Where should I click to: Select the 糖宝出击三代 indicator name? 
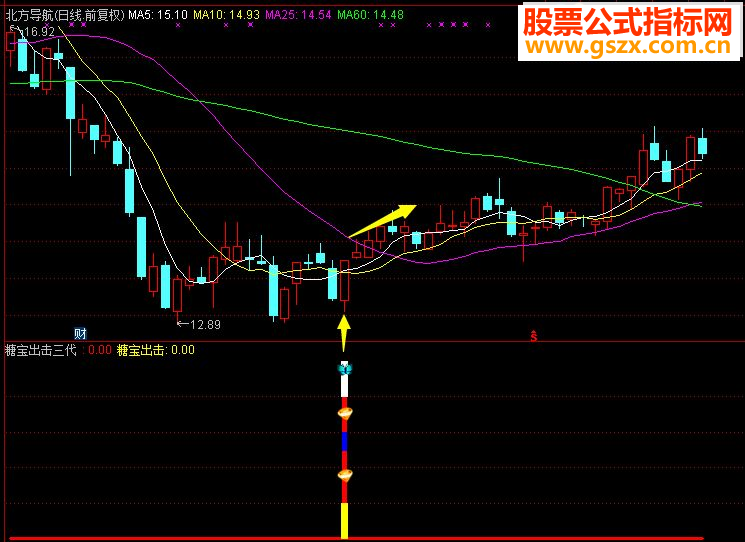pyautogui.click(x=41, y=350)
